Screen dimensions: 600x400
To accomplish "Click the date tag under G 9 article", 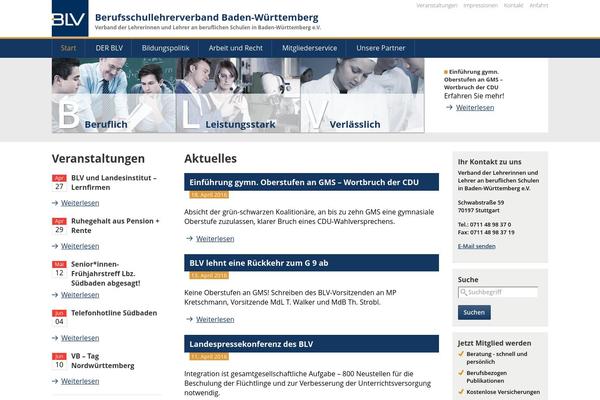I will [209, 276].
